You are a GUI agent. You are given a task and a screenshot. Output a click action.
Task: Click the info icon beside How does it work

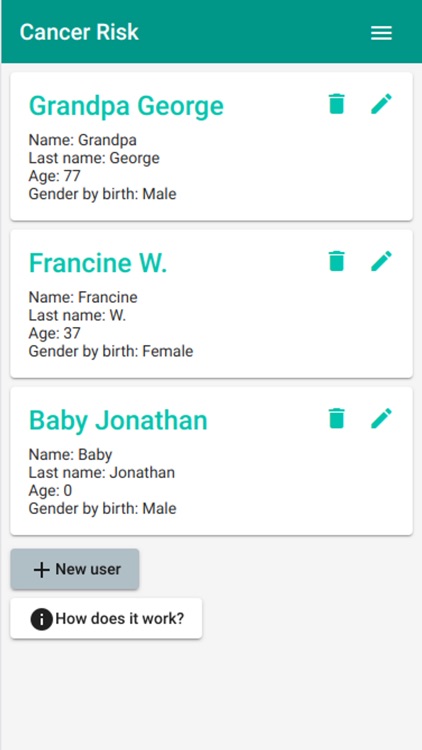tap(42, 619)
